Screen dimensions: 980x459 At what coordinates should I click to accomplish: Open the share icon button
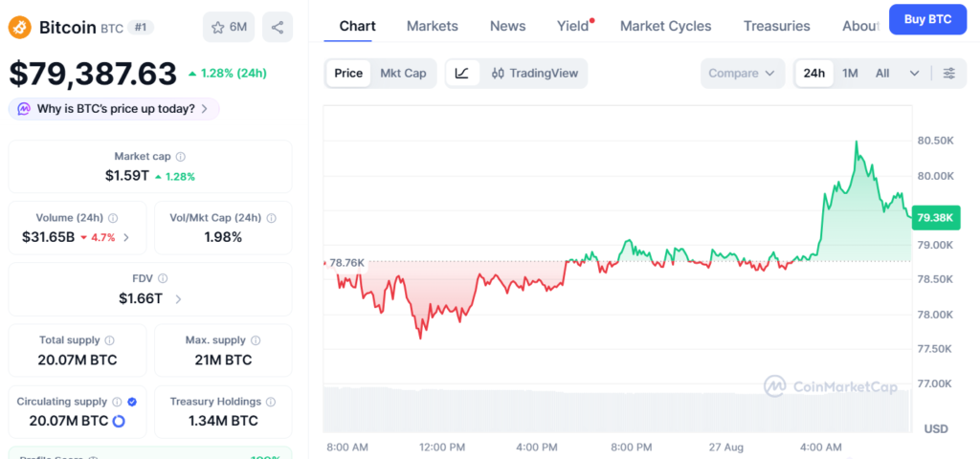[278, 28]
